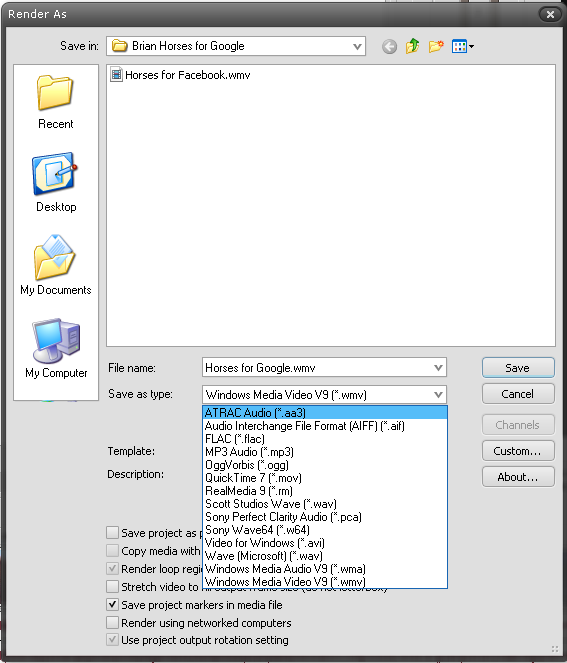This screenshot has height=663, width=567.
Task: Create a new folder with toolbar icon
Action: point(436,46)
